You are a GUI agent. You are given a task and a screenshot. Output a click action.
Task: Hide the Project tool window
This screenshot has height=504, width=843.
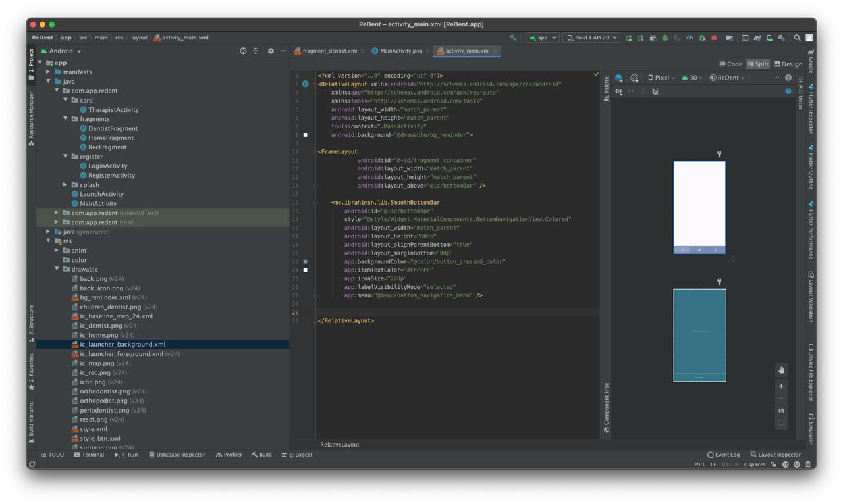coord(283,51)
